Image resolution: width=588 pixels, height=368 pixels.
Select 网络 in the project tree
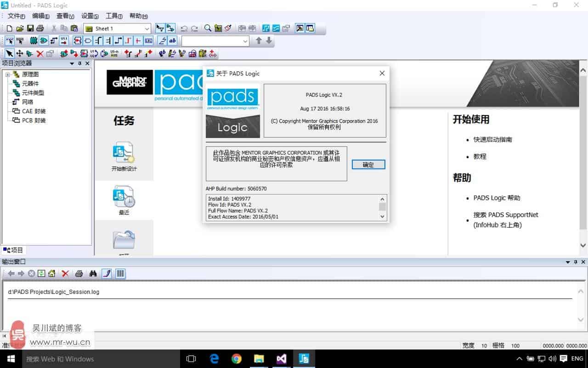28,102
